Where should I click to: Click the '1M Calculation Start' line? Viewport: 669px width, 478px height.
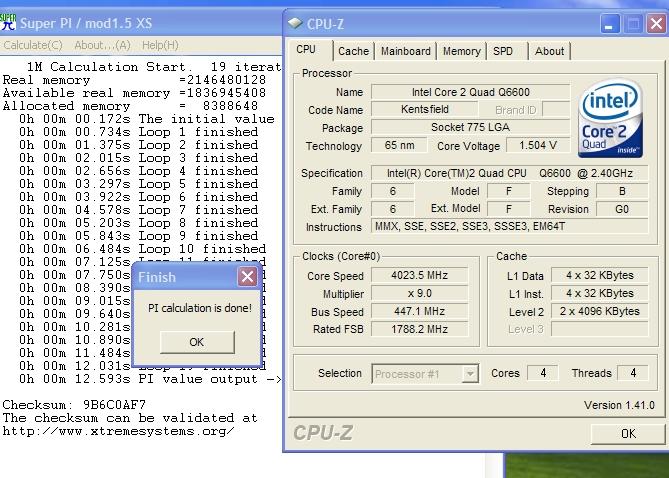(x=154, y=67)
